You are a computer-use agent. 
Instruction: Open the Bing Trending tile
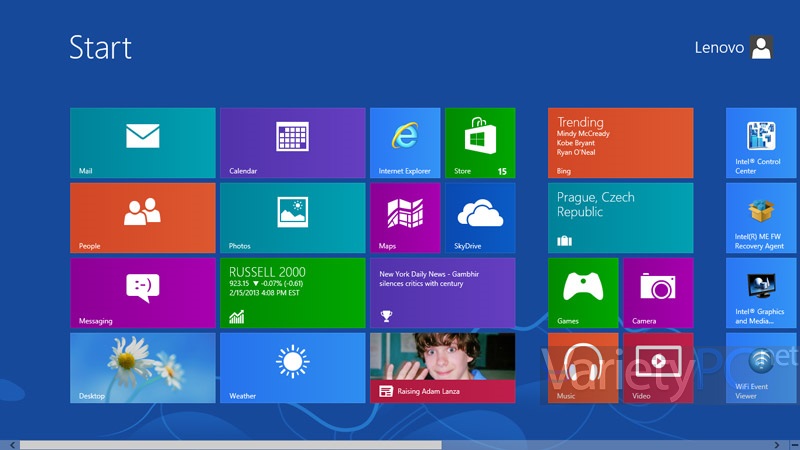[x=620, y=143]
